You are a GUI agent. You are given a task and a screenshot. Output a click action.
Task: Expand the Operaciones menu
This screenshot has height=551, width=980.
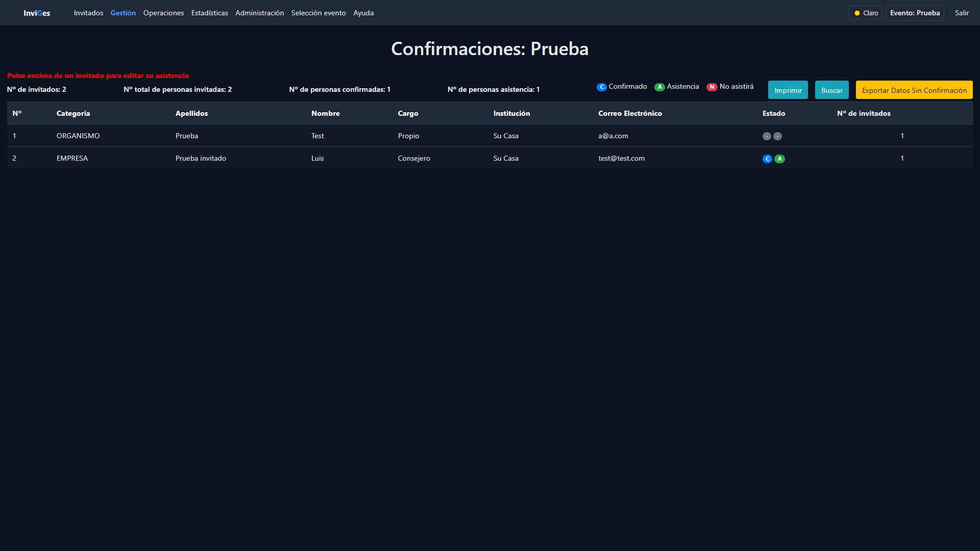click(x=163, y=13)
